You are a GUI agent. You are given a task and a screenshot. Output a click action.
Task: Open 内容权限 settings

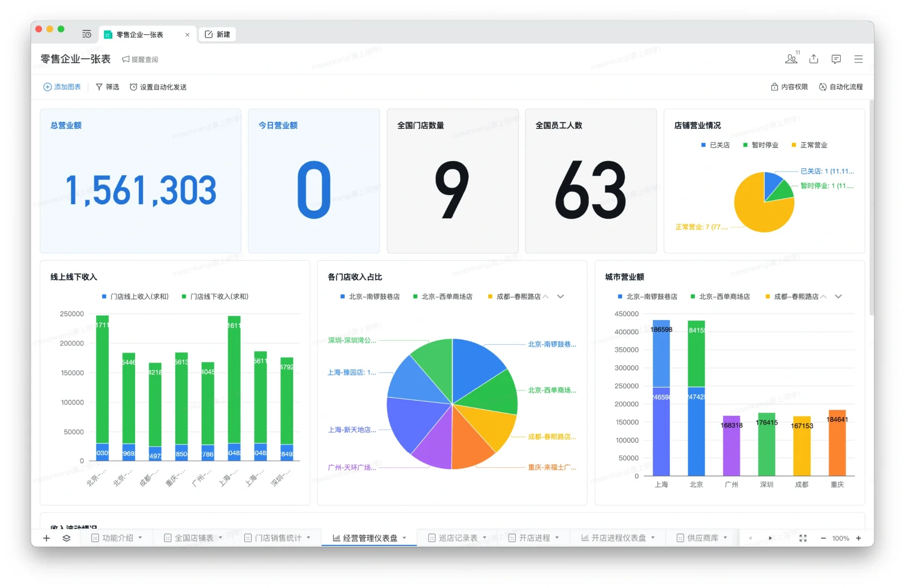[x=790, y=87]
